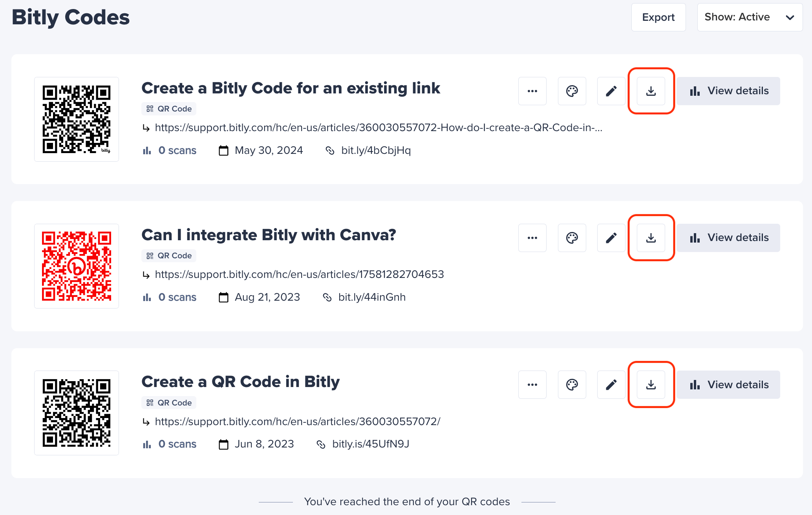Download the "Create a QR Code in Bitly" code

pyautogui.click(x=651, y=384)
